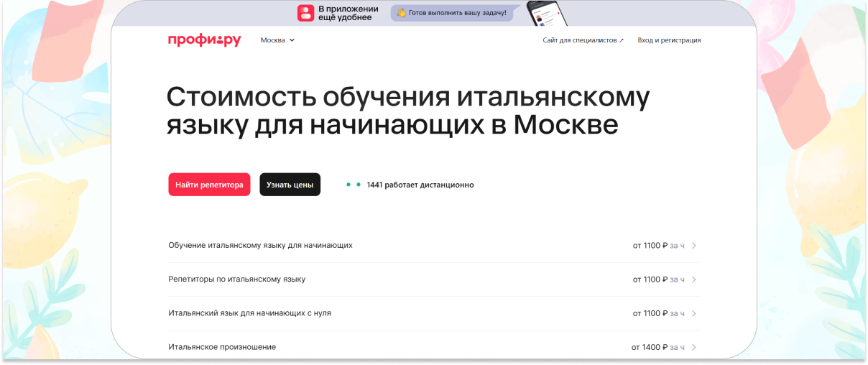Open Итальянский язык для начинающих с нуля
The image size is (868, 365).
(x=249, y=313)
